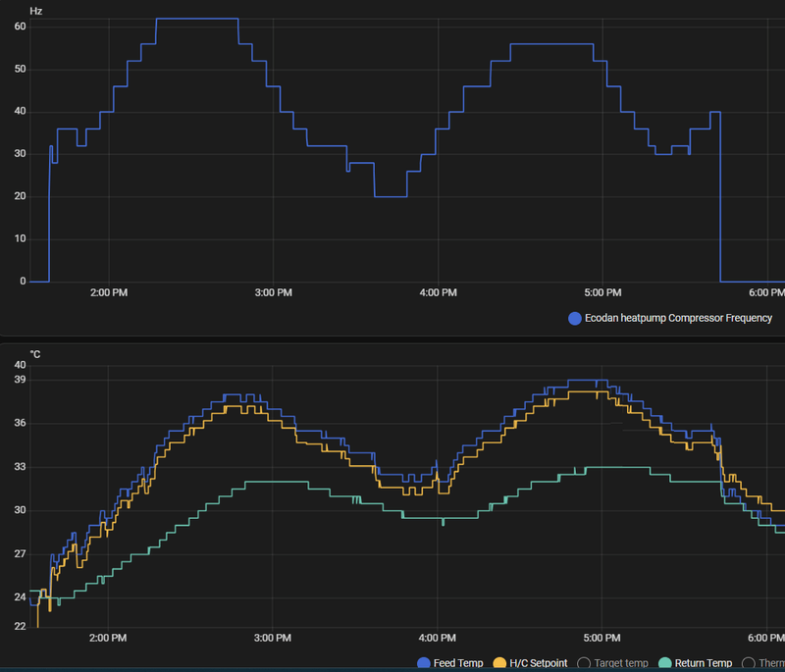Viewport: 785px width, 672px height.
Task: Click the Hz unit label
Action: (x=36, y=11)
